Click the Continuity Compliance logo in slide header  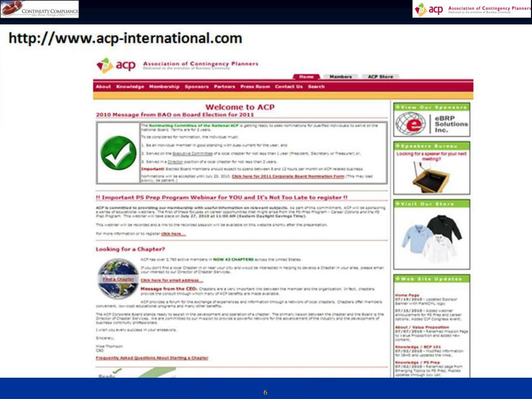coord(39,9)
